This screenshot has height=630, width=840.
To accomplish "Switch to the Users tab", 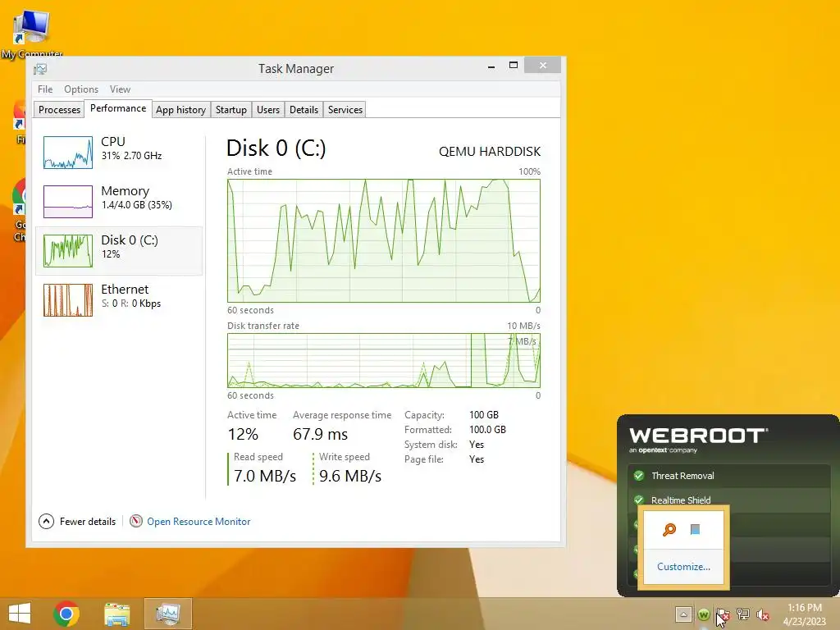I will (268, 110).
